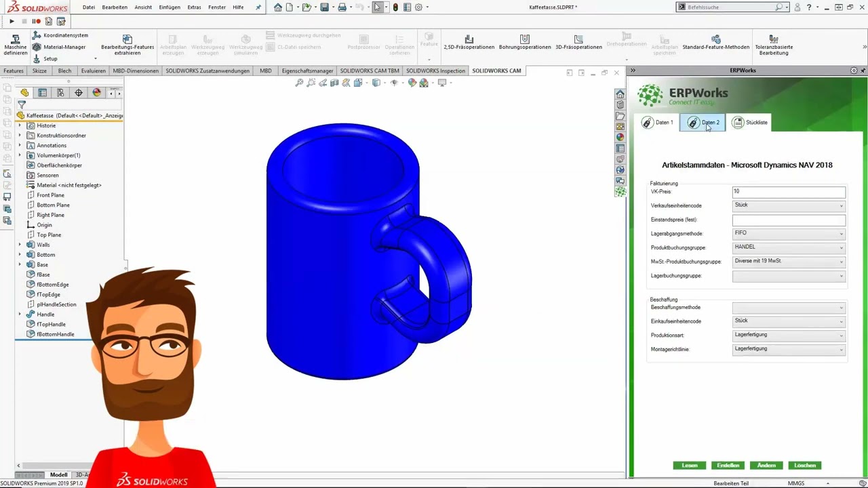Select the Front Plane tree item
The height and width of the screenshot is (488, 868).
(50, 195)
